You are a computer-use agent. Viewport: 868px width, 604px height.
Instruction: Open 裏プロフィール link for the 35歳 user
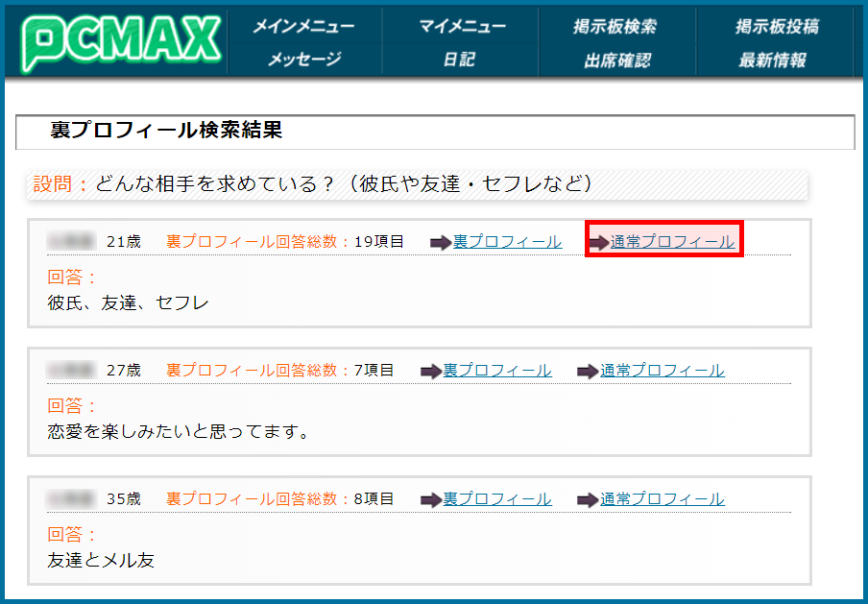pyautogui.click(x=497, y=498)
